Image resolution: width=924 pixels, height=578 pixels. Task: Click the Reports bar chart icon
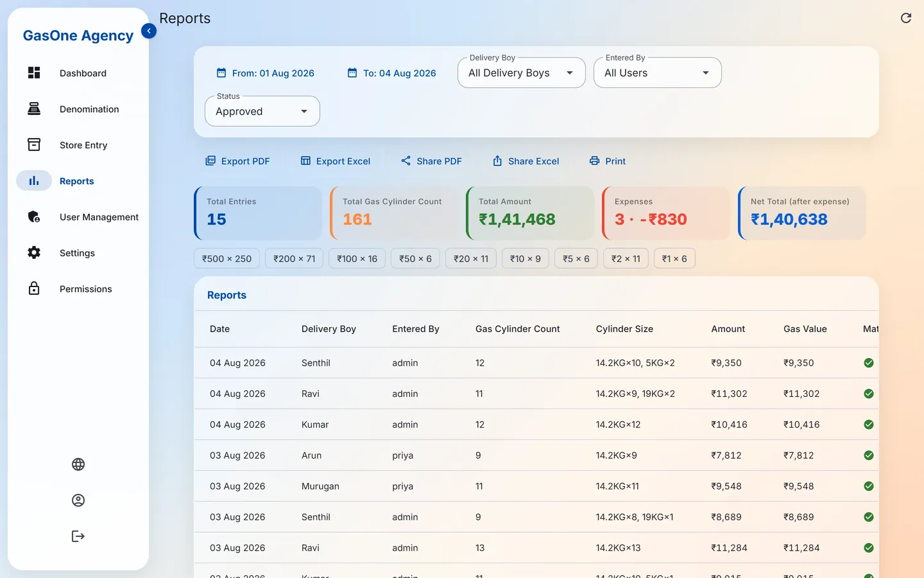(x=34, y=180)
